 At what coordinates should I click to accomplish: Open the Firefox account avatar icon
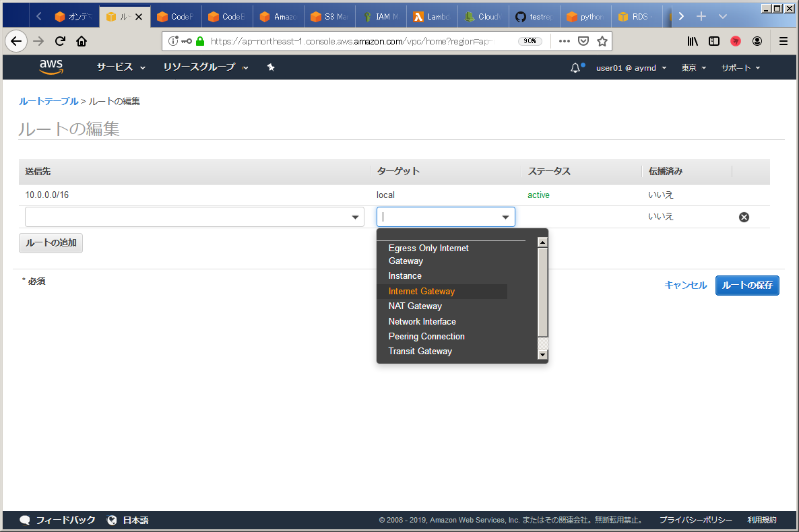[757, 41]
